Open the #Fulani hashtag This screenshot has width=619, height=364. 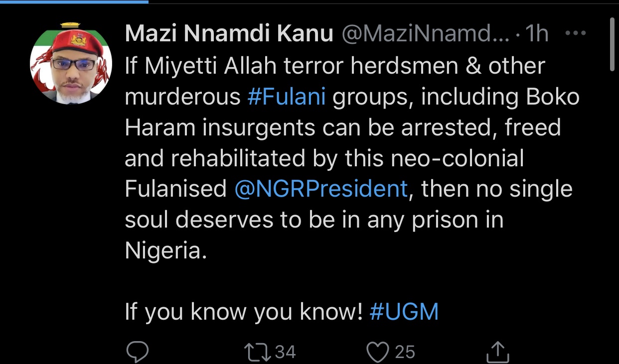coord(287,97)
